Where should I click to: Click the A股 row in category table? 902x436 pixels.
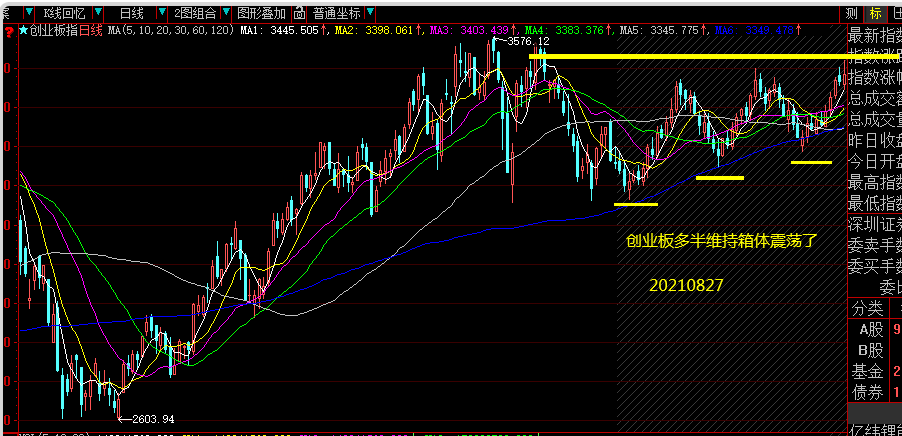(x=874, y=330)
